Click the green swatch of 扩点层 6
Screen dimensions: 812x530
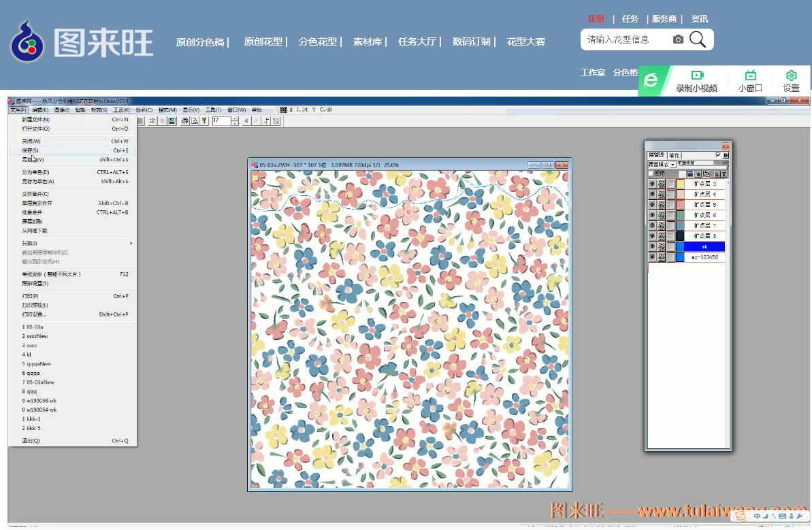pyautogui.click(x=680, y=215)
